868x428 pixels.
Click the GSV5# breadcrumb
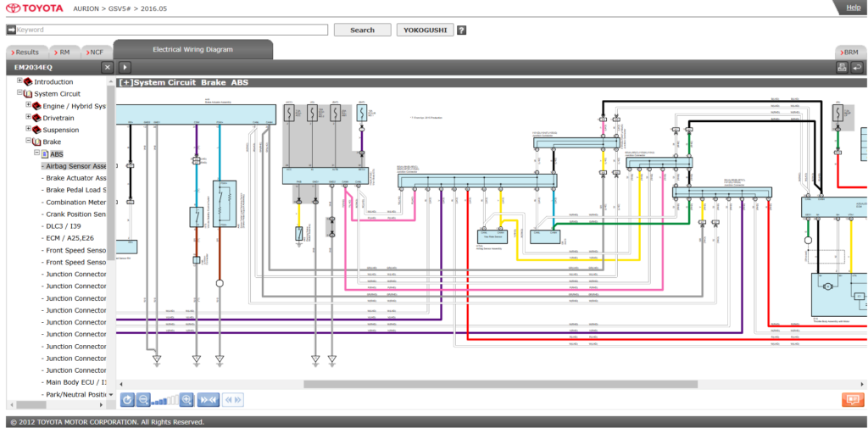(121, 8)
